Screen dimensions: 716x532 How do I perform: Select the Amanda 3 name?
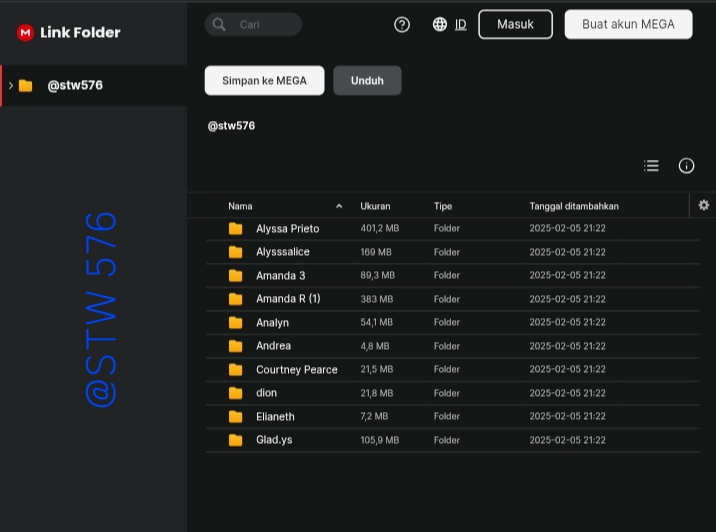280,275
